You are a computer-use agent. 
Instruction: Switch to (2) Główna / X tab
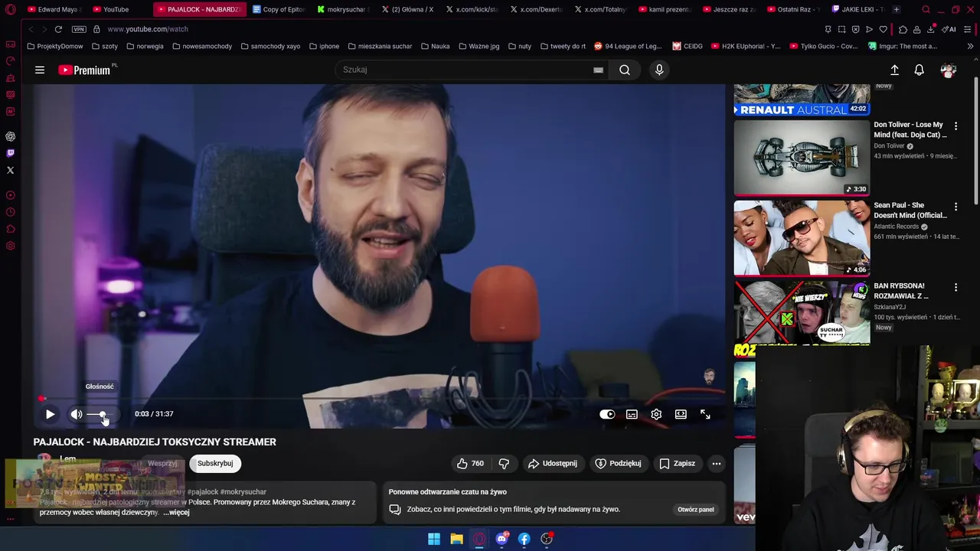407,9
